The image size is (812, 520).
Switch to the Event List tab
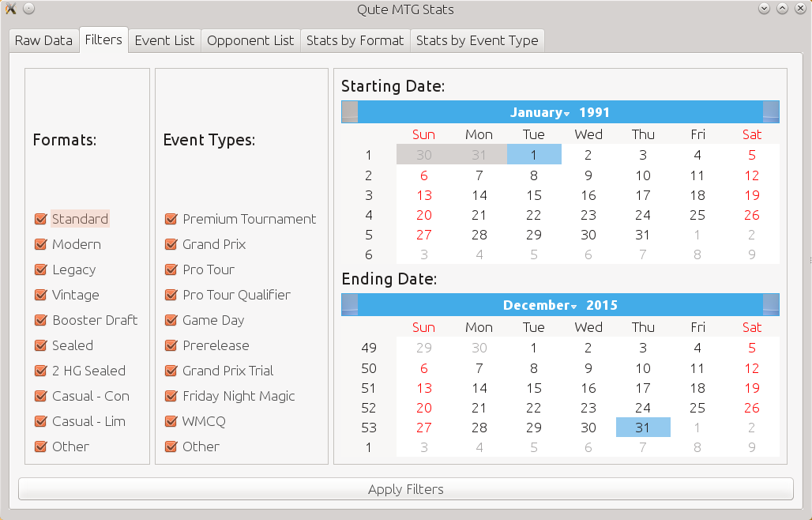pos(164,40)
